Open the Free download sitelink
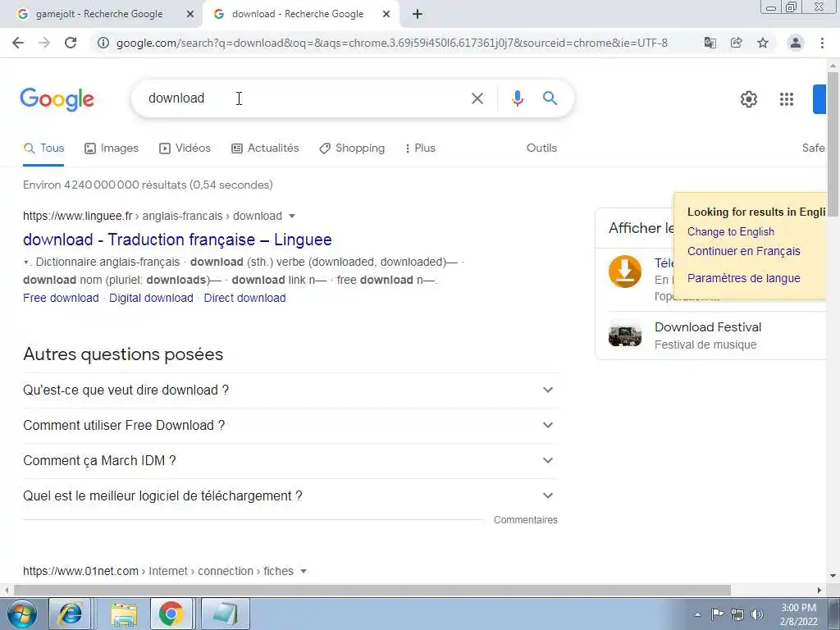Viewport: 840px width, 630px height. coord(61,298)
